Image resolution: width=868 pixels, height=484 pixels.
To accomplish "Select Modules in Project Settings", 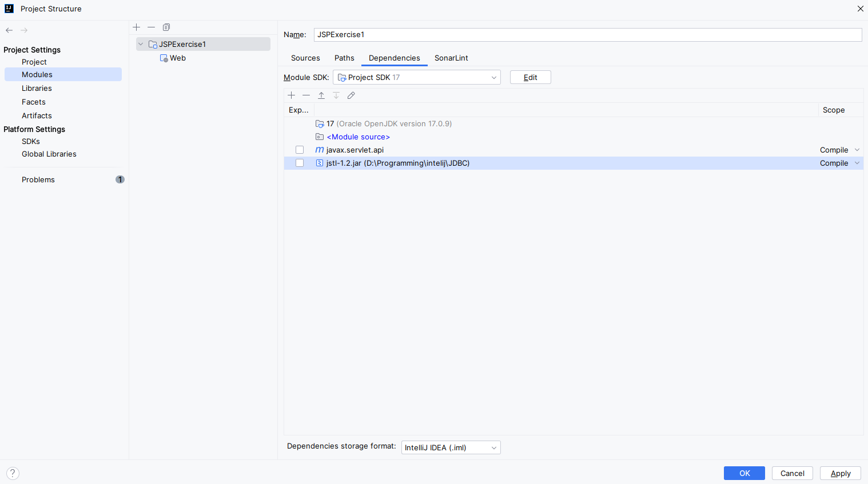I will pyautogui.click(x=63, y=74).
